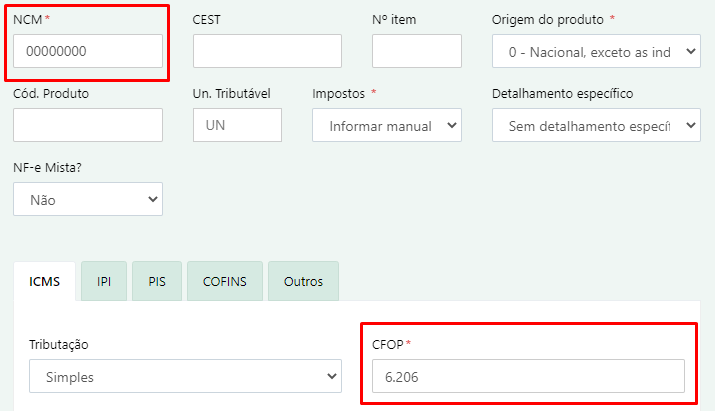Click the NCM input field
715x411 pixels.
(x=88, y=51)
